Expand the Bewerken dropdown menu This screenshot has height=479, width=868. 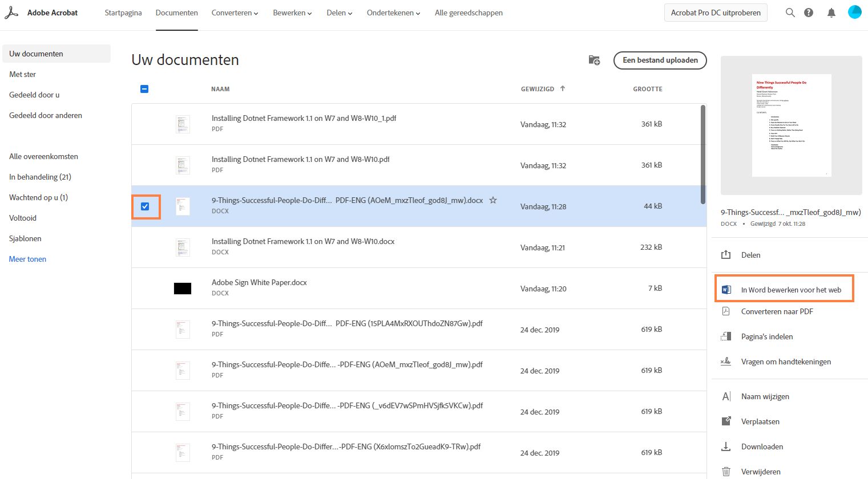click(x=292, y=13)
